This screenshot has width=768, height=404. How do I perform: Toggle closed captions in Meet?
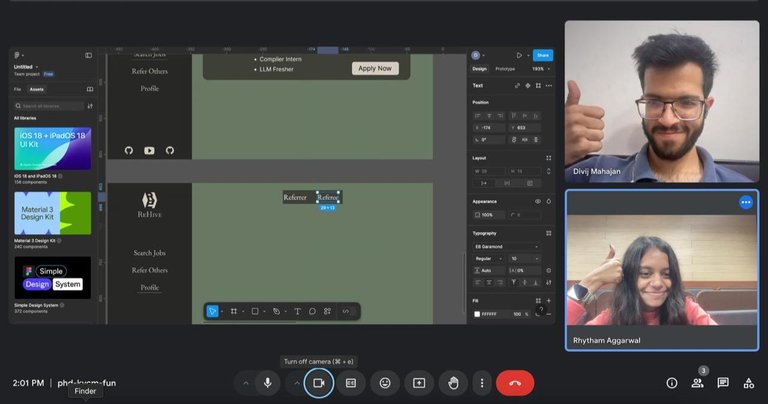[x=351, y=383]
